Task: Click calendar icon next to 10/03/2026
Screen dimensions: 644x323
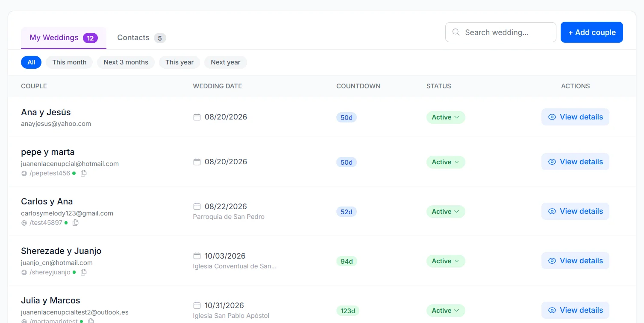Action: [197, 256]
